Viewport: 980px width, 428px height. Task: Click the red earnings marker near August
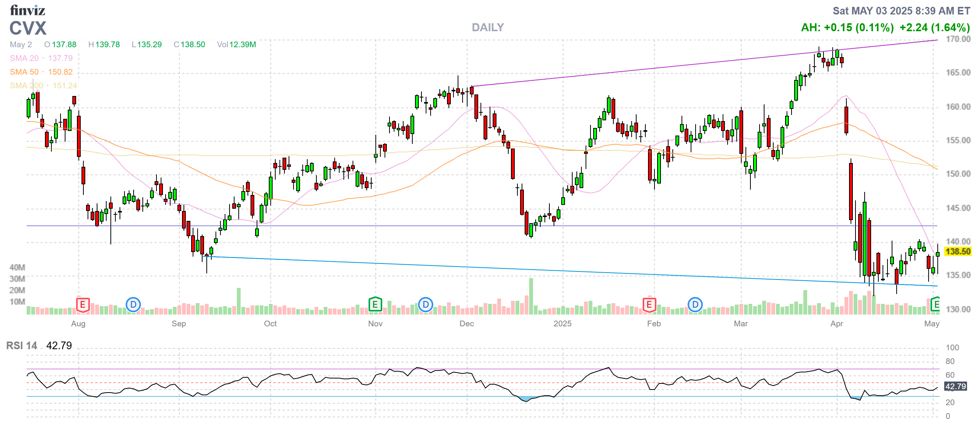[83, 305]
